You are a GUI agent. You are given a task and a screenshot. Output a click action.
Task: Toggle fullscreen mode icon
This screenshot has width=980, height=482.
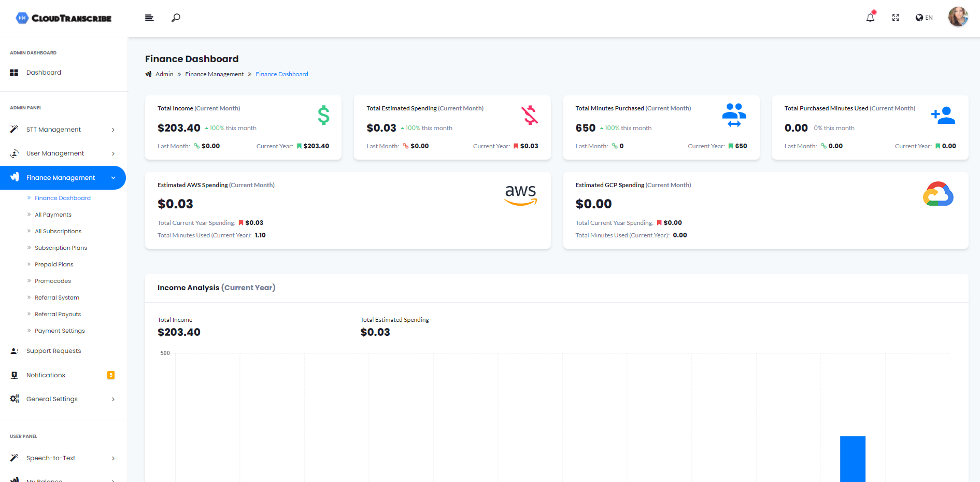pos(896,18)
